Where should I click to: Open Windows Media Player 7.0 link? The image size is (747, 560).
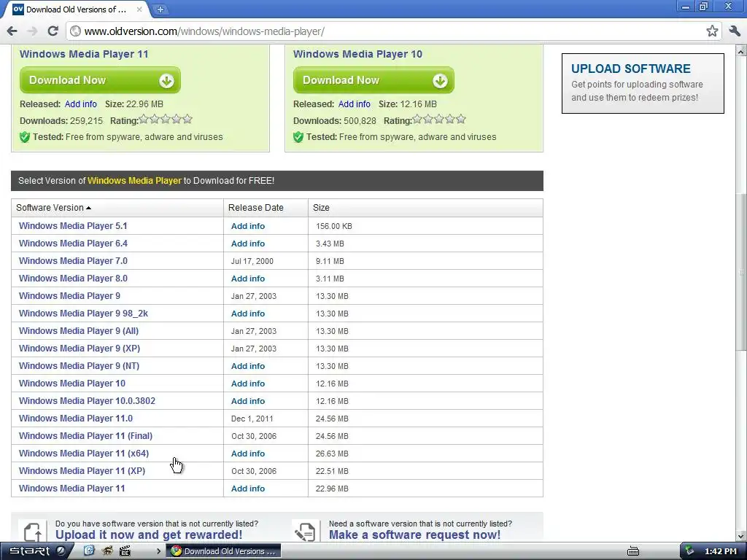point(73,261)
